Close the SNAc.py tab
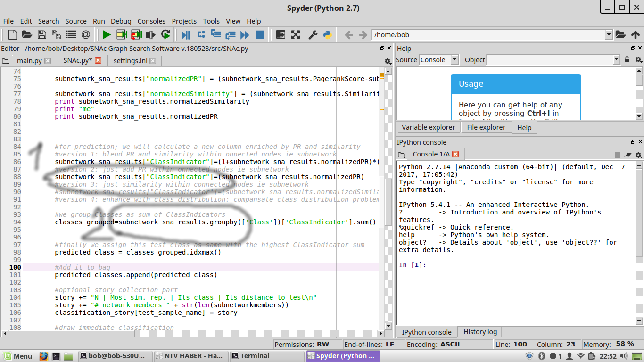The width and height of the screenshot is (644, 362). [x=98, y=60]
